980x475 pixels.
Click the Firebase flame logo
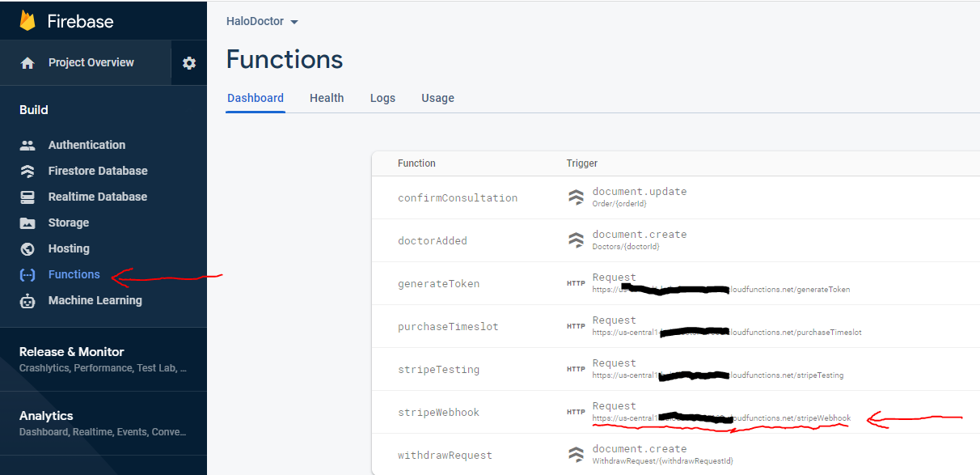(x=27, y=21)
